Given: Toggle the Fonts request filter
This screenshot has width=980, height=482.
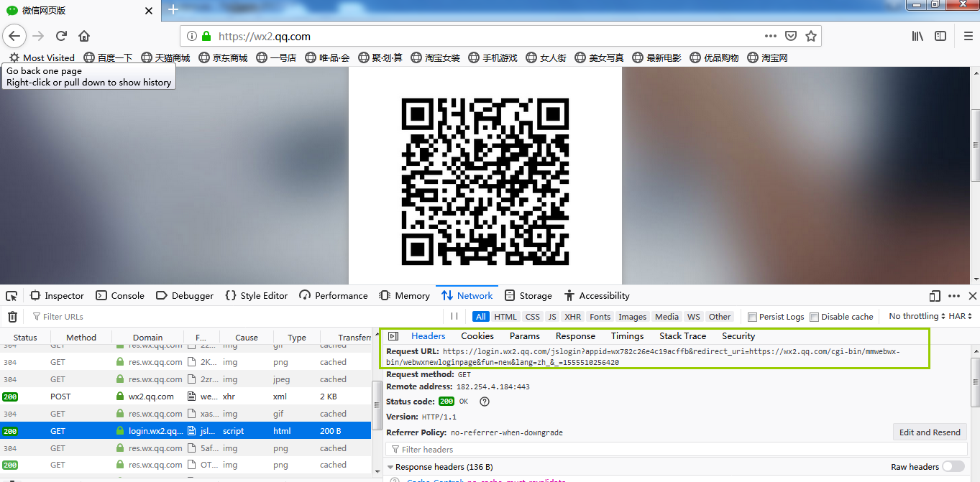Looking at the screenshot, I should [600, 317].
